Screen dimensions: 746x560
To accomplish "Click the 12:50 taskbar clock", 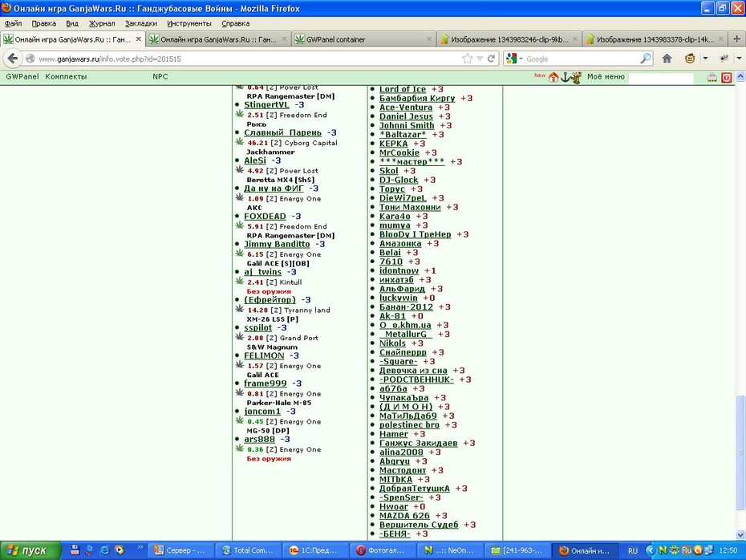I will 728,550.
